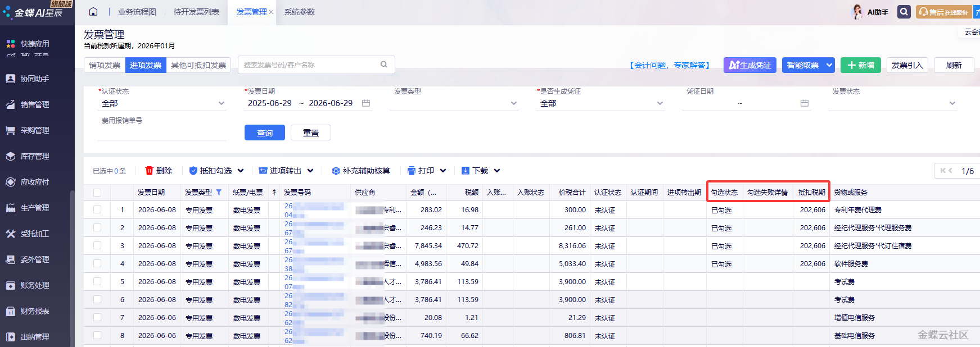Click the 删除 trash button
Viewport: 980px width, 347px height.
[159, 171]
